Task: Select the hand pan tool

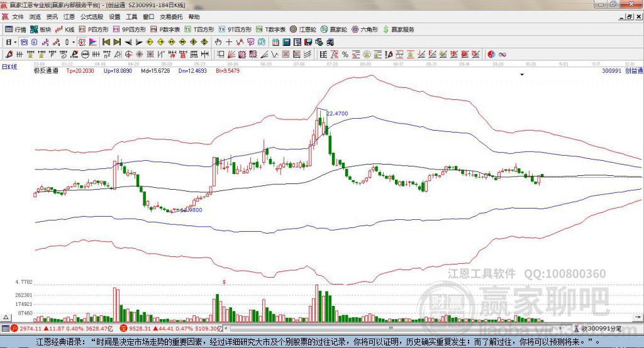Action: pos(218,42)
